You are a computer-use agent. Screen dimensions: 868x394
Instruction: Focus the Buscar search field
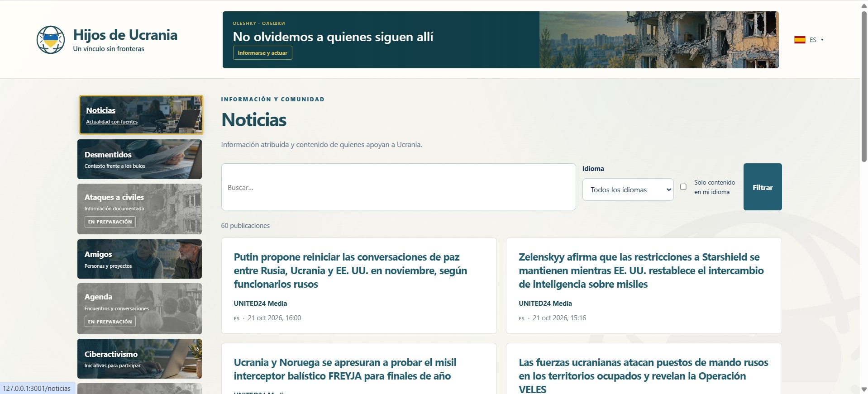(398, 187)
